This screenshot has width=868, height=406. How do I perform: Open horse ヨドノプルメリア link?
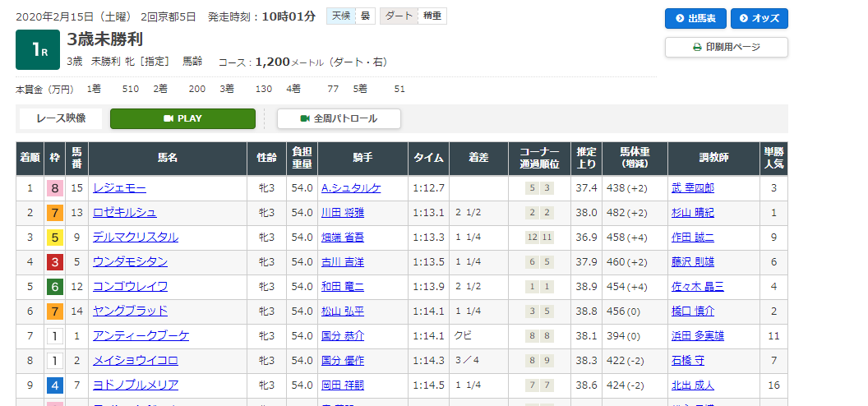point(135,385)
